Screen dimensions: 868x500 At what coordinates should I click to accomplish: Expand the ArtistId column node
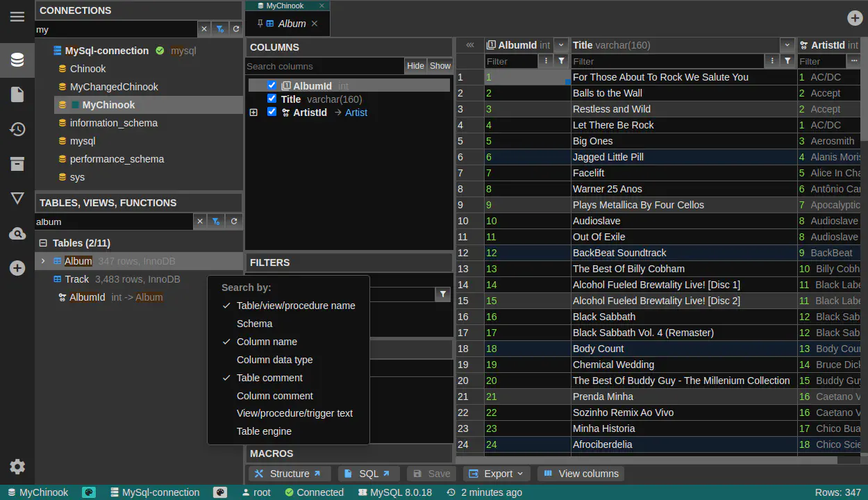[x=253, y=112]
